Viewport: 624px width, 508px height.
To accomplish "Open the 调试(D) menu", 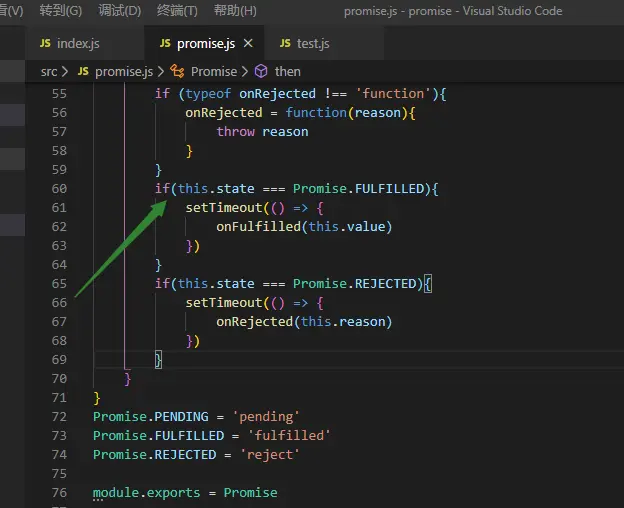I will click(120, 11).
